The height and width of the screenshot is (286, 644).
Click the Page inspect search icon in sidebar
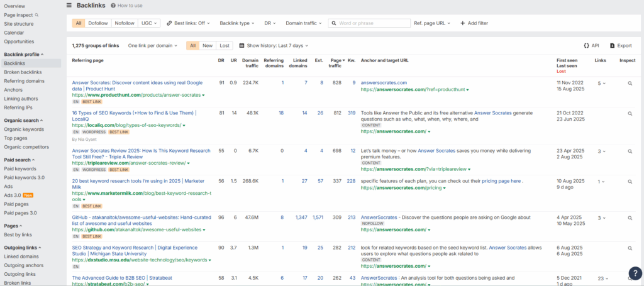36,15
